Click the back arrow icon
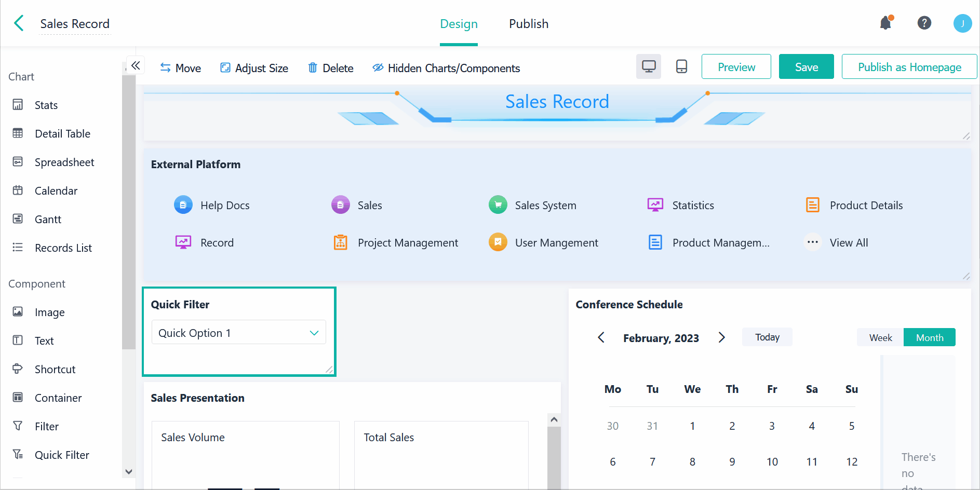Image resolution: width=980 pixels, height=490 pixels. 19,23
